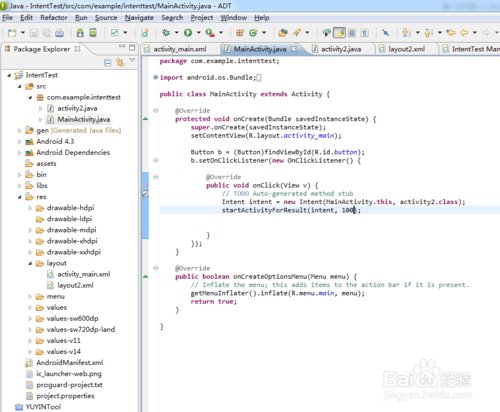Image resolution: width=500 pixels, height=412 pixels.
Task: Expand the gen Generated Java Files folder
Action: pyautogui.click(x=19, y=131)
